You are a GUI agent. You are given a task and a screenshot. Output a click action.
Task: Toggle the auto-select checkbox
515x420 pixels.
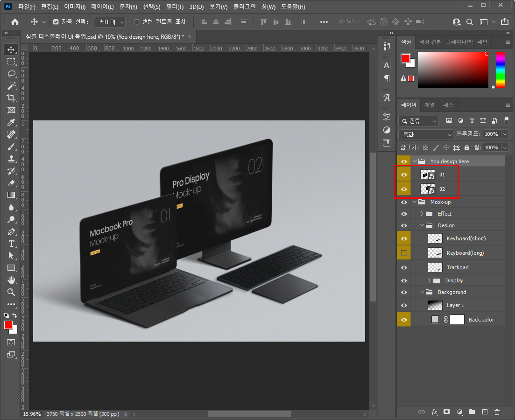pyautogui.click(x=56, y=21)
